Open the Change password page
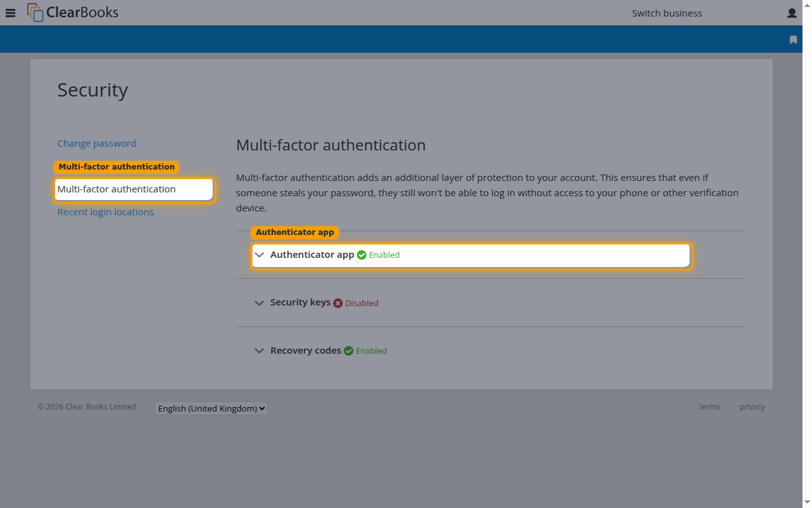812x508 pixels. [x=96, y=144]
